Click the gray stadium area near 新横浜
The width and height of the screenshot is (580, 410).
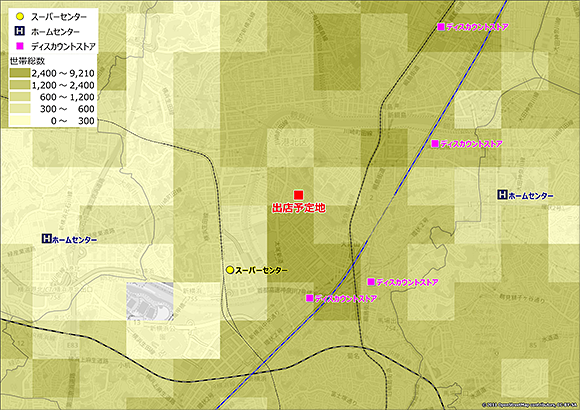click(150, 302)
